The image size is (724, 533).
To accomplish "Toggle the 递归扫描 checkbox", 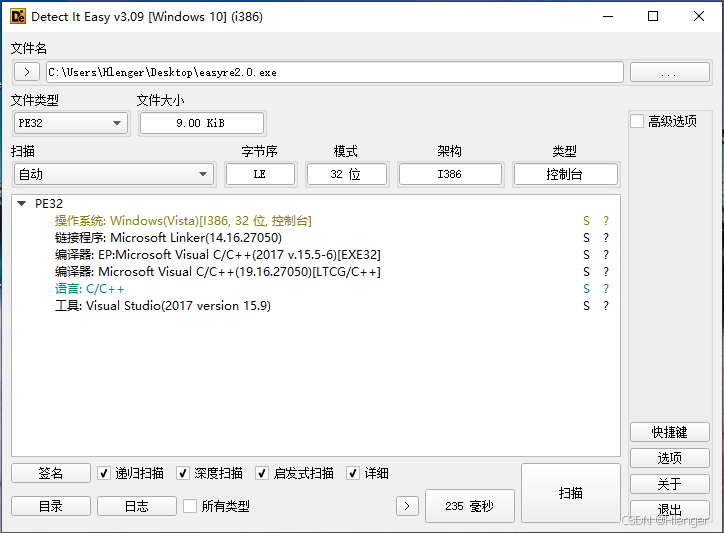I will 104,473.
